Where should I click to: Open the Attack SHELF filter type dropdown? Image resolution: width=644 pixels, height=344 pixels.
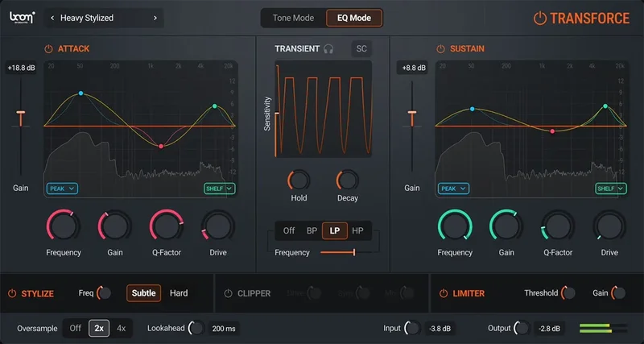[x=220, y=189]
